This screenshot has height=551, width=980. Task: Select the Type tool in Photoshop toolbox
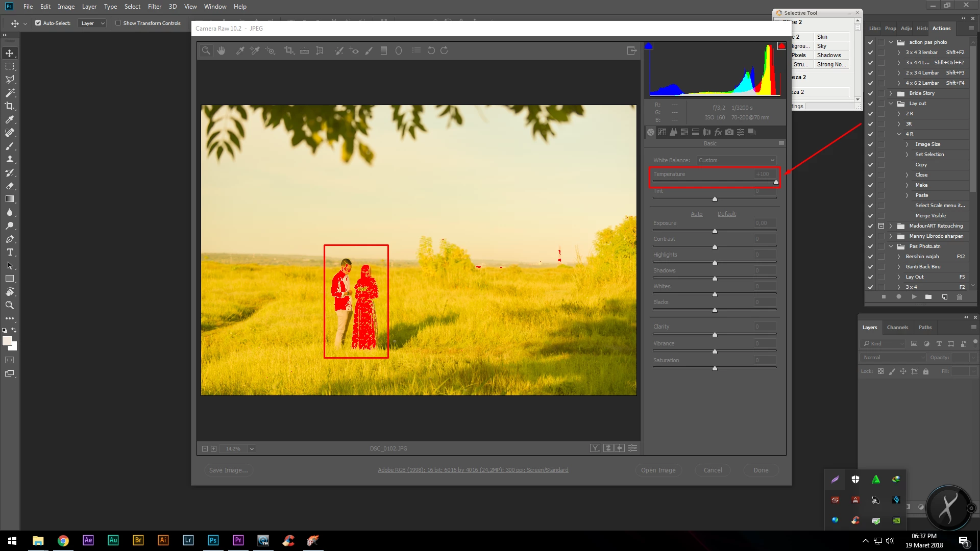point(10,253)
